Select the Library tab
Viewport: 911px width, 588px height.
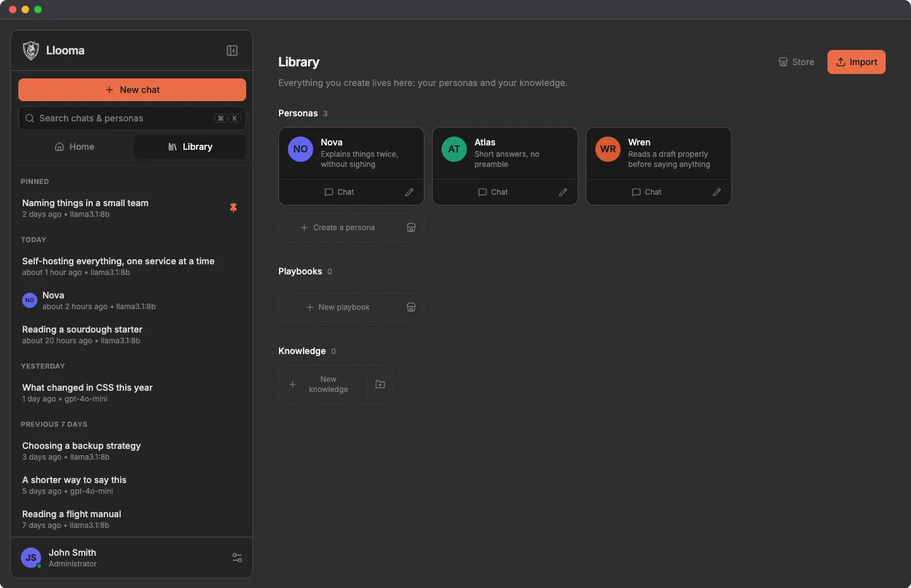(x=190, y=147)
